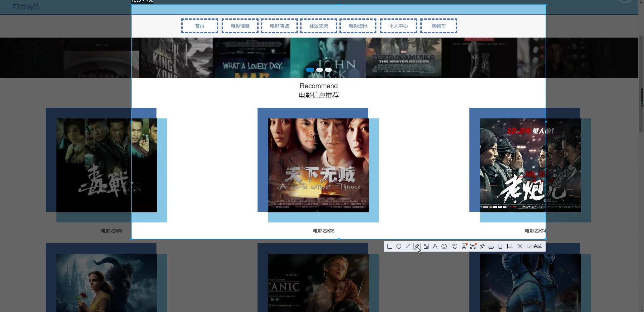The height and width of the screenshot is (312, 644).
Task: Open the 个人中心 navigation tab
Action: (x=399, y=26)
